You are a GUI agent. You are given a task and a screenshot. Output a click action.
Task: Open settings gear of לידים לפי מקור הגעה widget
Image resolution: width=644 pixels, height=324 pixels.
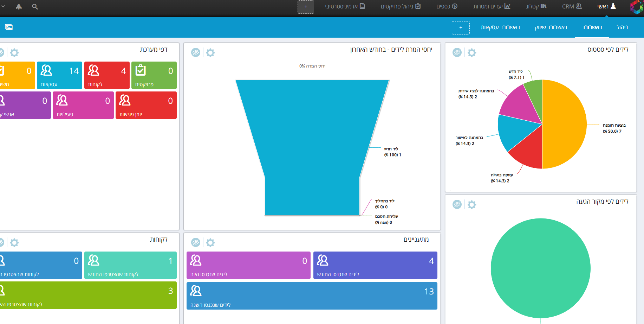[x=472, y=204]
